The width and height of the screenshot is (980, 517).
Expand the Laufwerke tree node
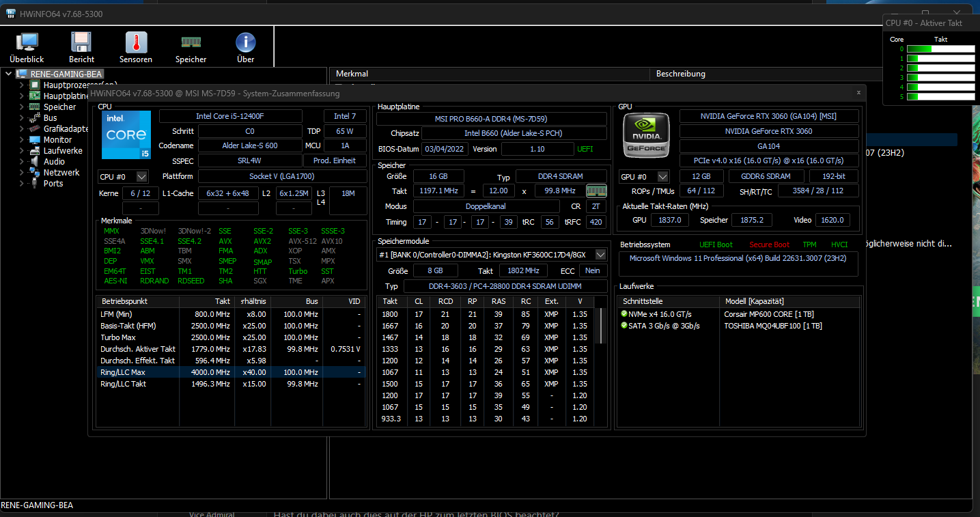pyautogui.click(x=20, y=150)
